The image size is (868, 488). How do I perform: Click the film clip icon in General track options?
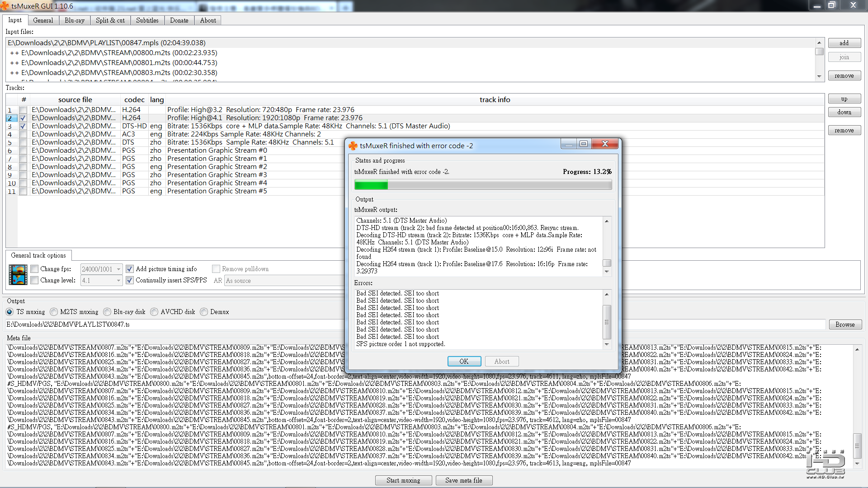[x=18, y=275]
